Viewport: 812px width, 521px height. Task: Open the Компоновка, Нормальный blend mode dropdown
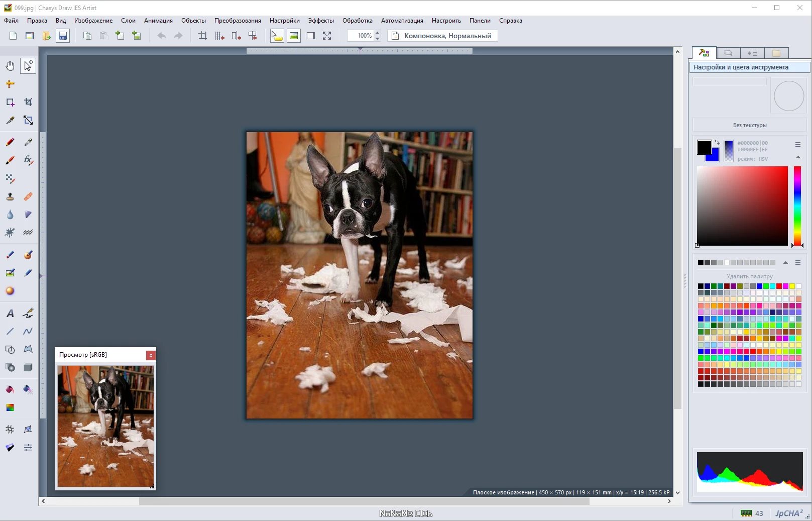pos(442,36)
